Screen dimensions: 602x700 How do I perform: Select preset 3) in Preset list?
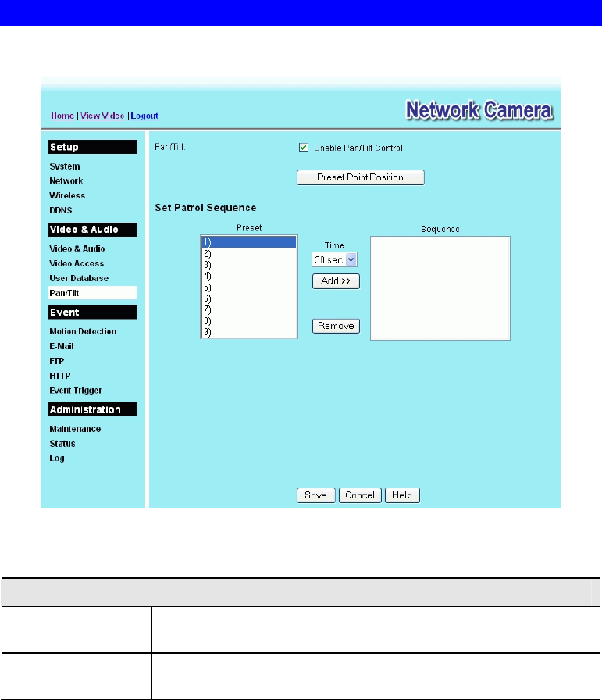point(249,265)
